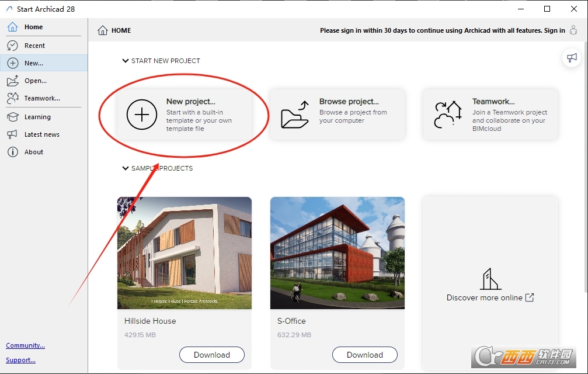Click the Learning graduation cap icon
The image size is (588, 374).
[13, 117]
